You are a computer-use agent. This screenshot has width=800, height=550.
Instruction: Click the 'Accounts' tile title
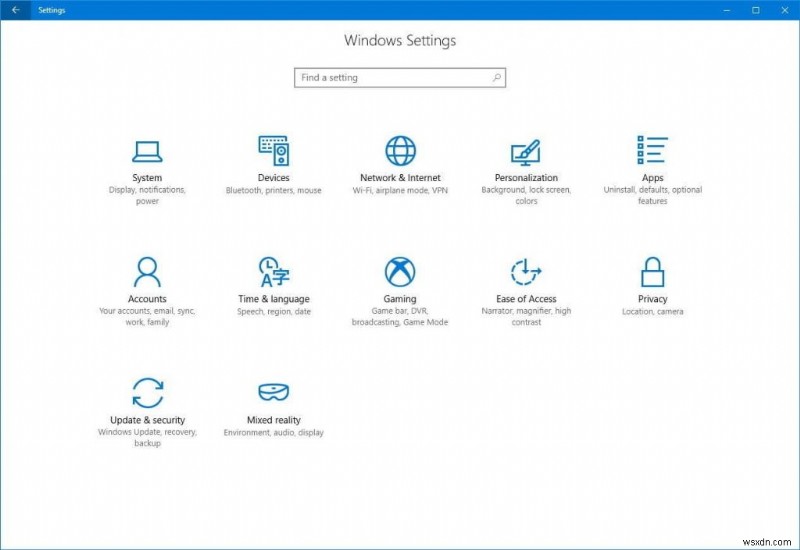coord(147,299)
